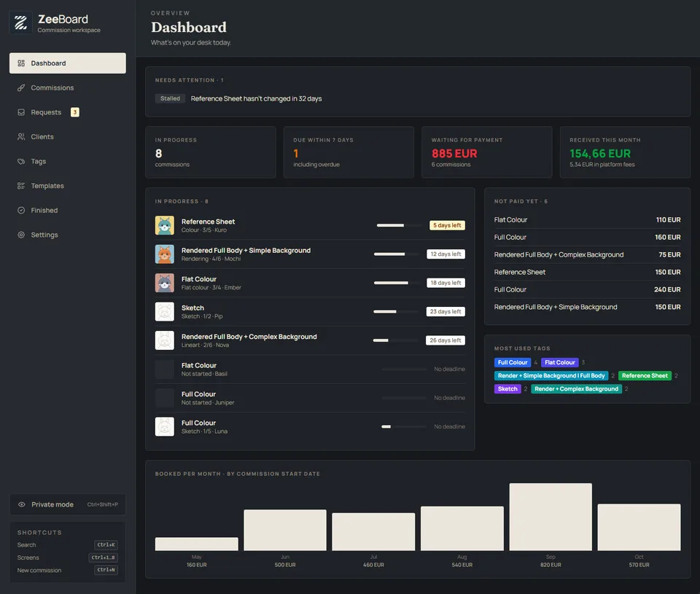This screenshot has height=594, width=700.
Task: Open the Mochi fox avatar thumbnail
Action: pos(164,254)
